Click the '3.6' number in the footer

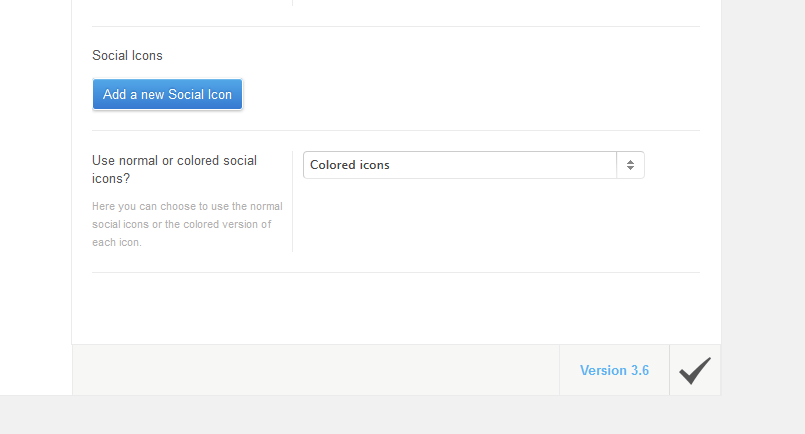pyautogui.click(x=640, y=370)
